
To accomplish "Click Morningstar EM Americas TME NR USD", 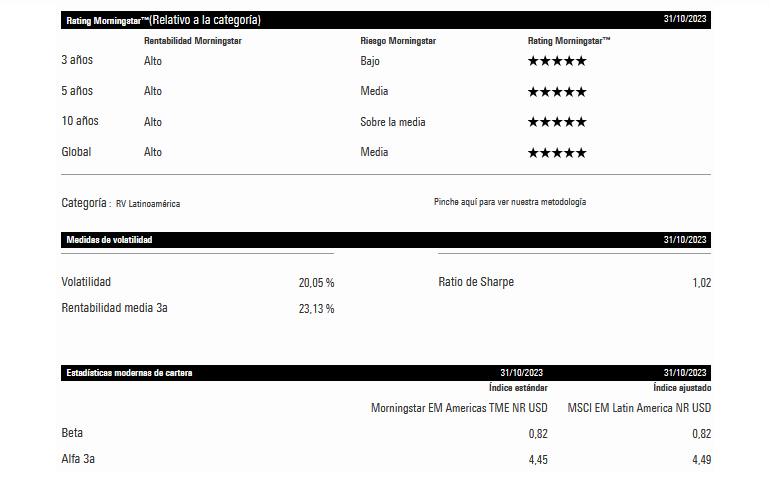I will pos(459,408).
